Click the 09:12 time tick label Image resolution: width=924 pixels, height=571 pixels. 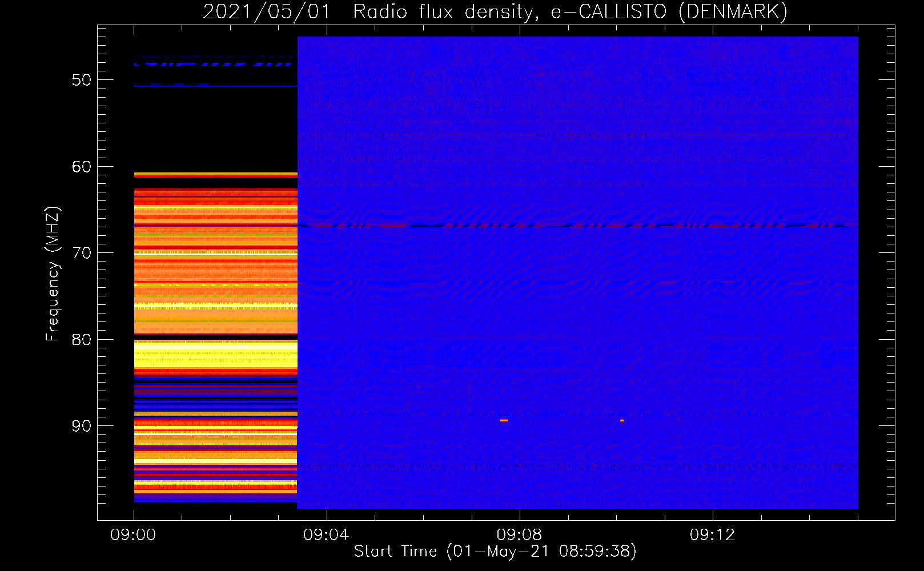712,535
